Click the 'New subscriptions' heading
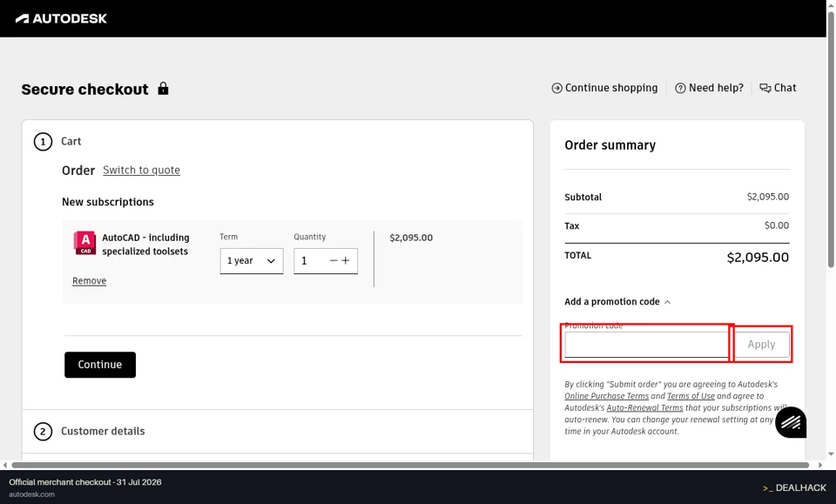 click(108, 202)
